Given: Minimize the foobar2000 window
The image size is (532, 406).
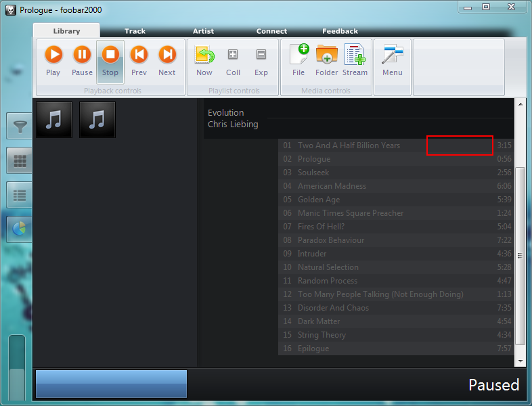Looking at the screenshot, I should (x=468, y=7).
